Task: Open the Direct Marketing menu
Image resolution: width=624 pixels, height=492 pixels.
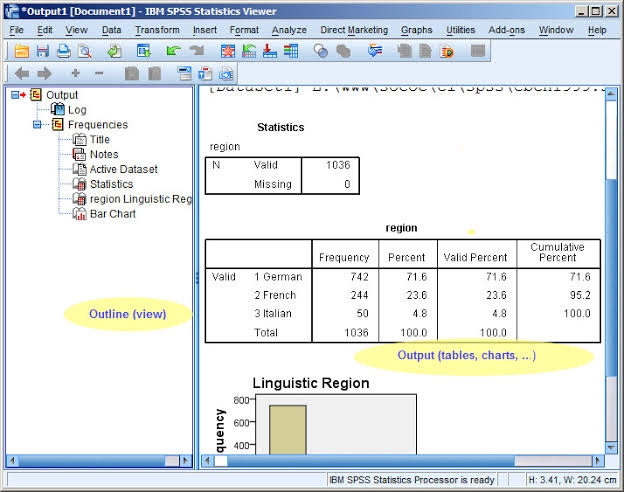Action: [354, 30]
